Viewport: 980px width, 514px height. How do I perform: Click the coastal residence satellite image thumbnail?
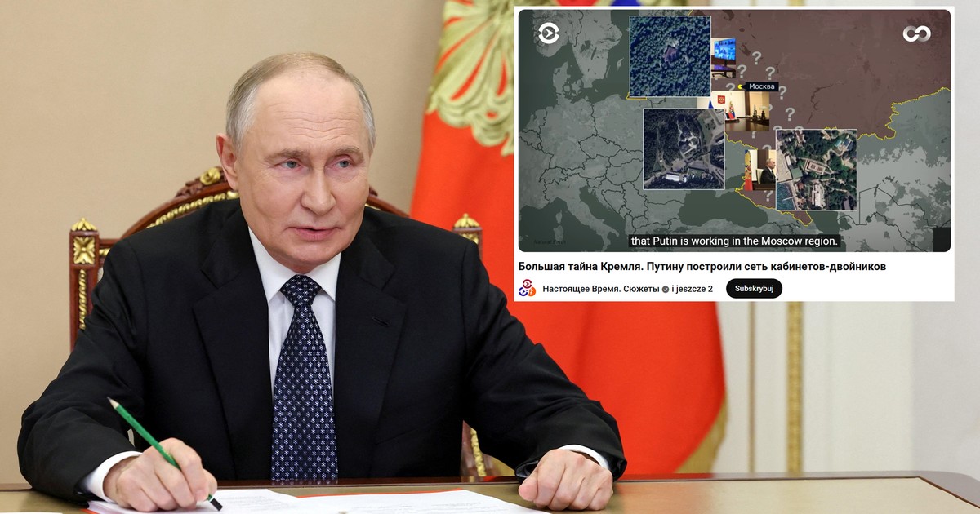click(816, 169)
